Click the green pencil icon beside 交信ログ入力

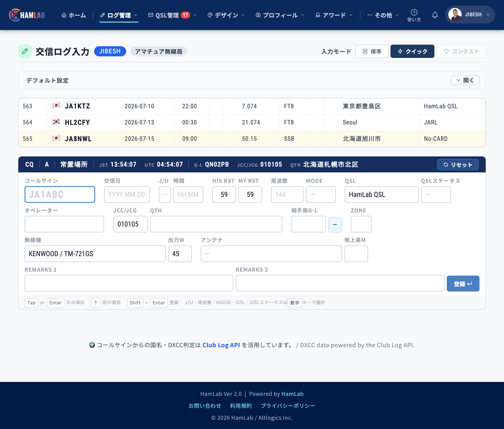pos(25,51)
